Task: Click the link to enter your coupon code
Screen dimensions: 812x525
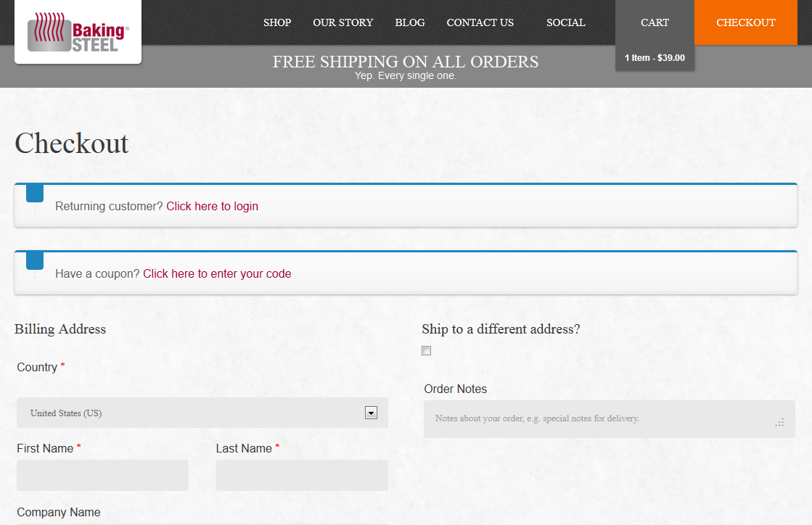Action: tap(217, 274)
